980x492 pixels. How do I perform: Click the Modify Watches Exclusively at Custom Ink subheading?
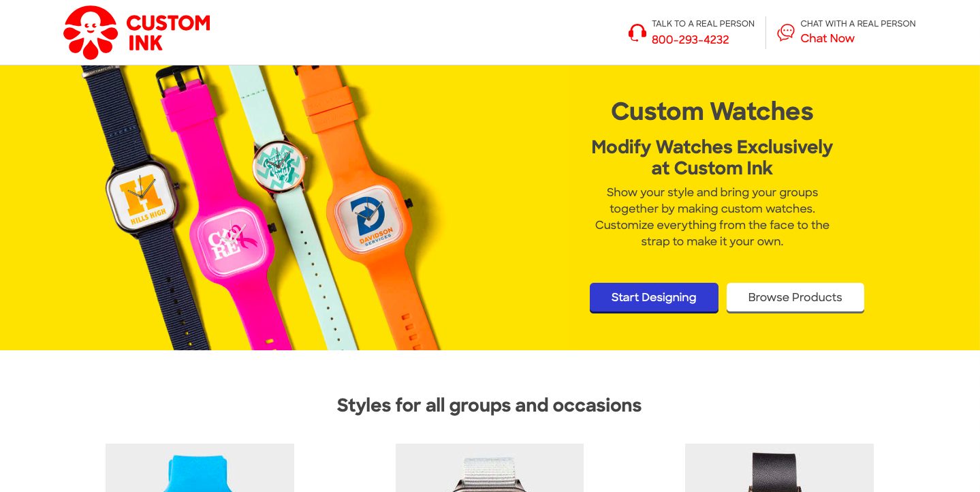(712, 157)
